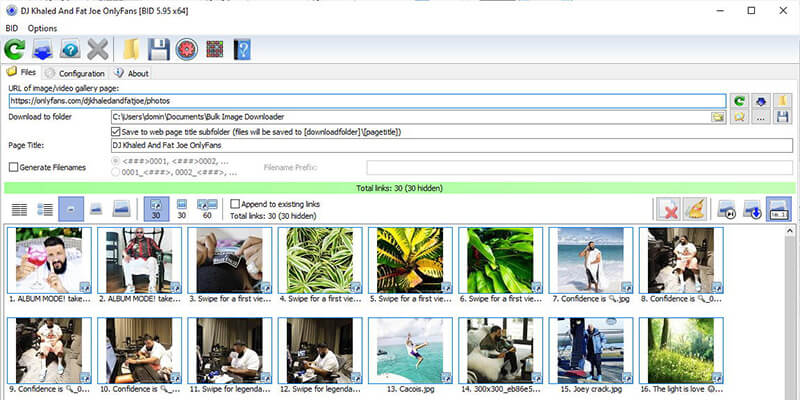800x400 pixels.
Task: Open the BID menu
Action: click(12, 29)
